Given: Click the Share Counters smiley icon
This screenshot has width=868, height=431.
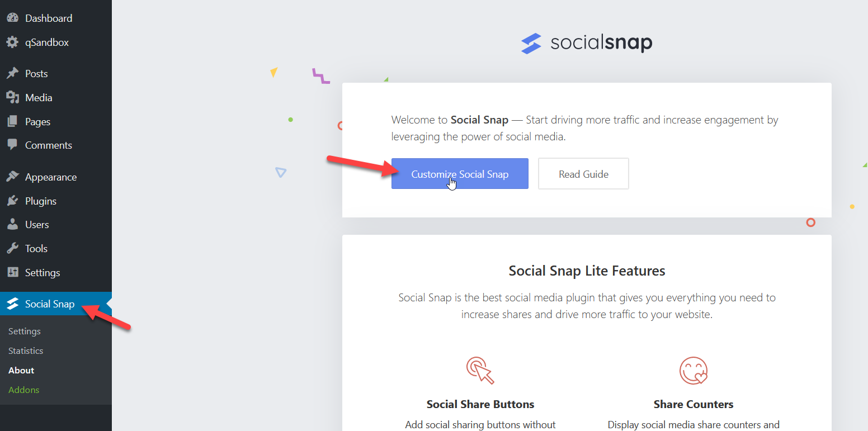Looking at the screenshot, I should point(694,371).
